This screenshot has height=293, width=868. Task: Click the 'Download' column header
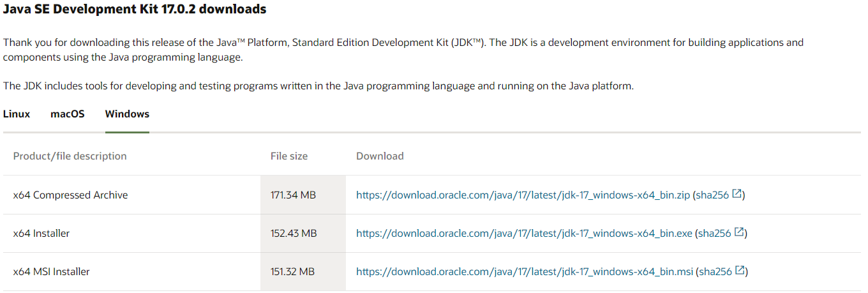(380, 156)
